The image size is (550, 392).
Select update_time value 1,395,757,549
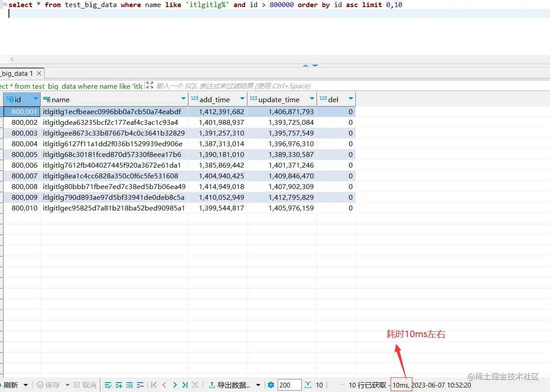pyautogui.click(x=282, y=133)
